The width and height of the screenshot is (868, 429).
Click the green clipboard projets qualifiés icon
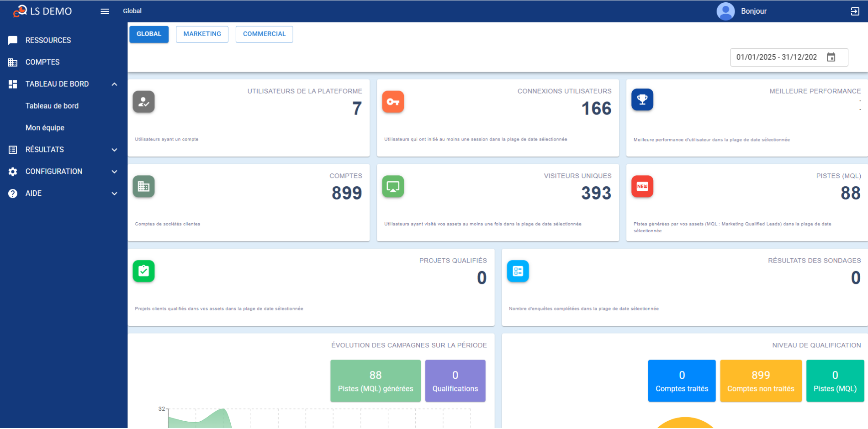pos(143,271)
